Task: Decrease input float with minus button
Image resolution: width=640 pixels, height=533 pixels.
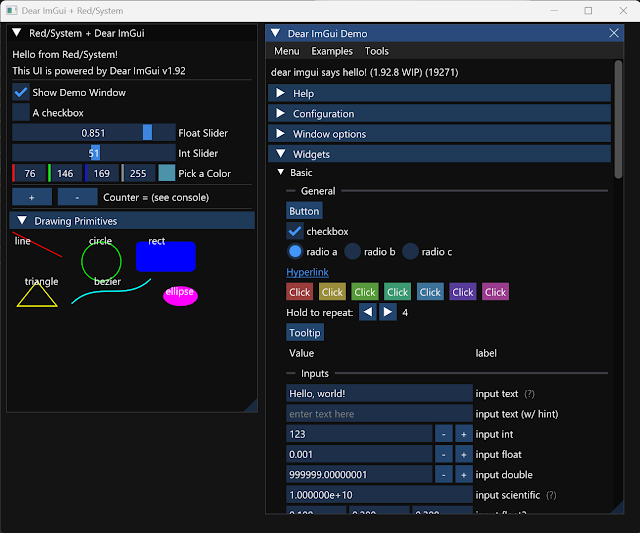Action: coord(444,454)
